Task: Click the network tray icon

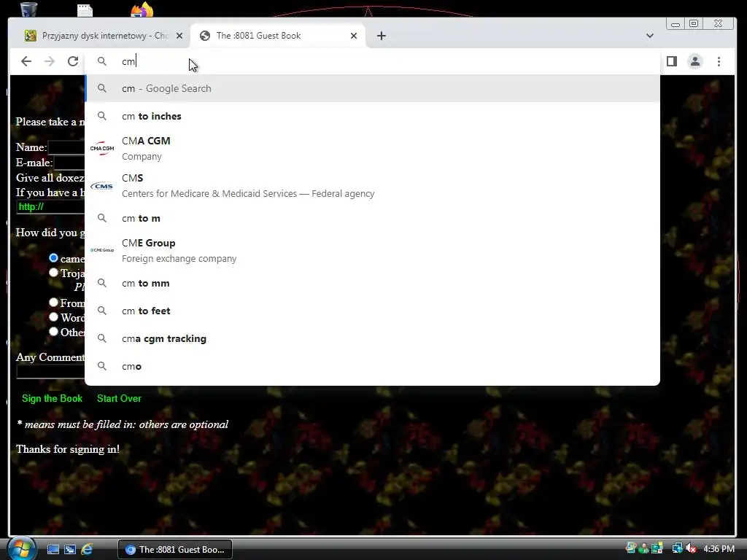Action: click(677, 548)
